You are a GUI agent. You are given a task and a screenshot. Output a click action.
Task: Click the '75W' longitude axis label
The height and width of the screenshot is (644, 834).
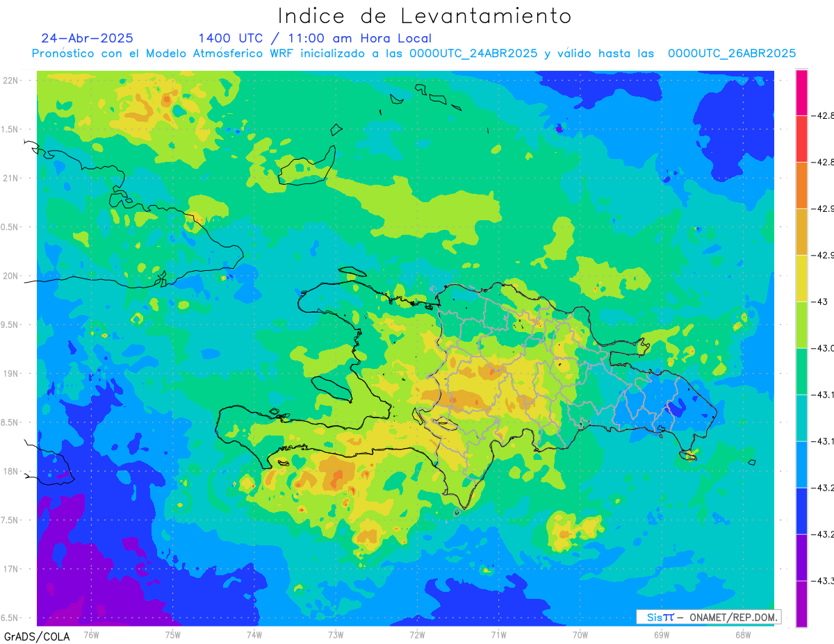(172, 634)
